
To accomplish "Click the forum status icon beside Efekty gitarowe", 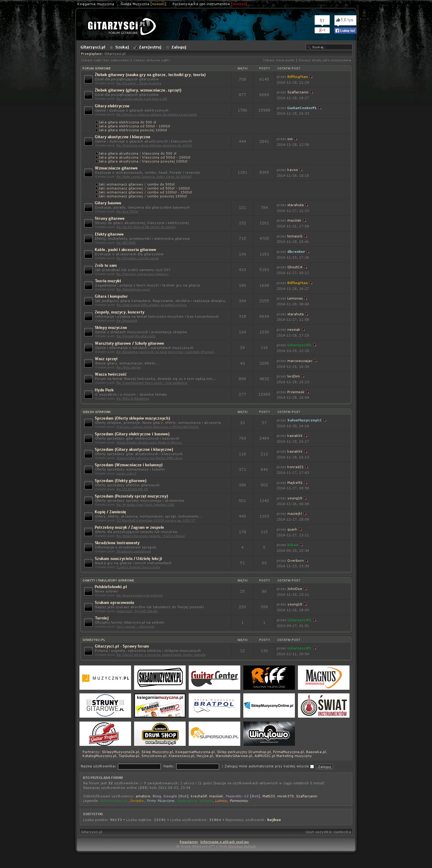I will pos(88,239).
